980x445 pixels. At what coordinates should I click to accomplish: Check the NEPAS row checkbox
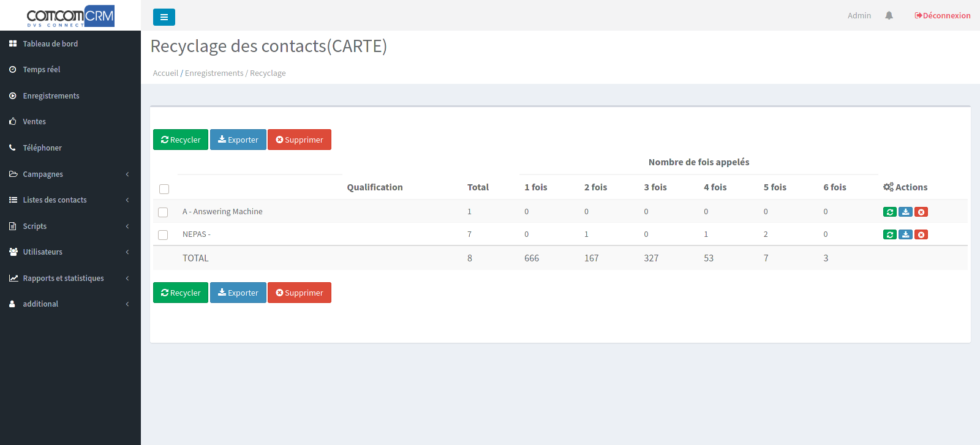[x=163, y=235]
